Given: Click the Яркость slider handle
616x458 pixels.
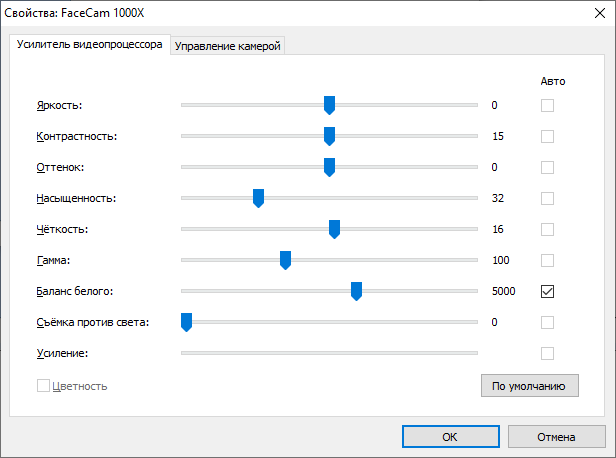Looking at the screenshot, I should [x=329, y=105].
